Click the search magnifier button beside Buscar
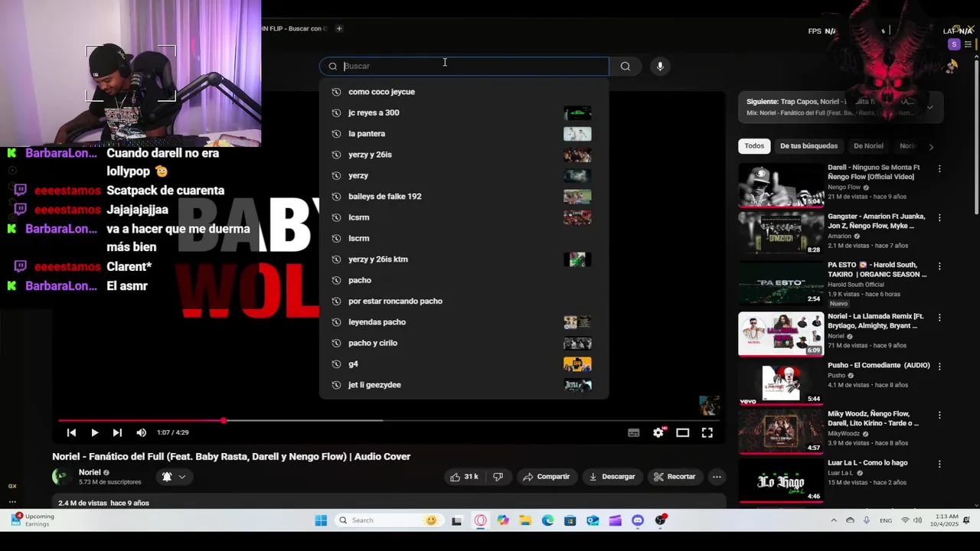This screenshot has height=551, width=980. [626, 66]
